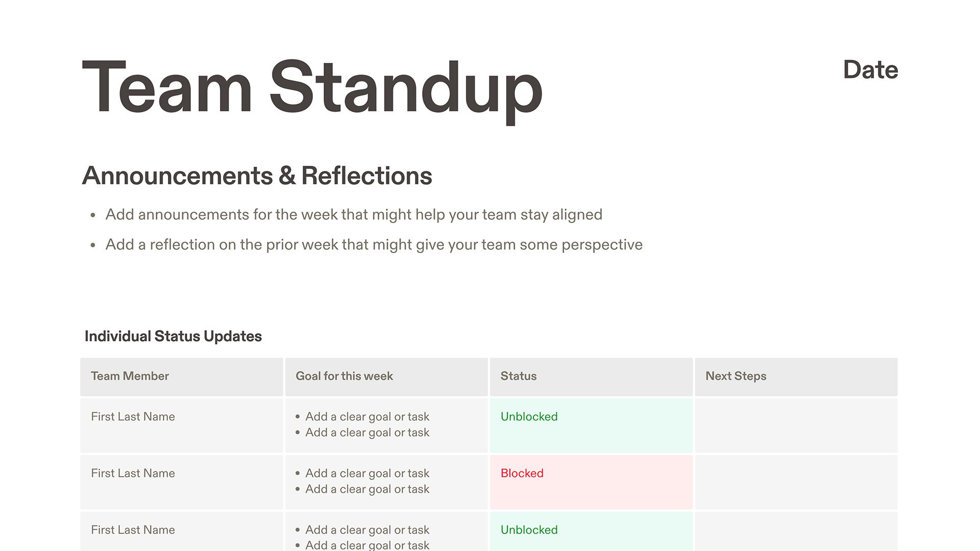This screenshot has height=551, width=980.
Task: Click the first bullet point announcement text
Action: (353, 214)
